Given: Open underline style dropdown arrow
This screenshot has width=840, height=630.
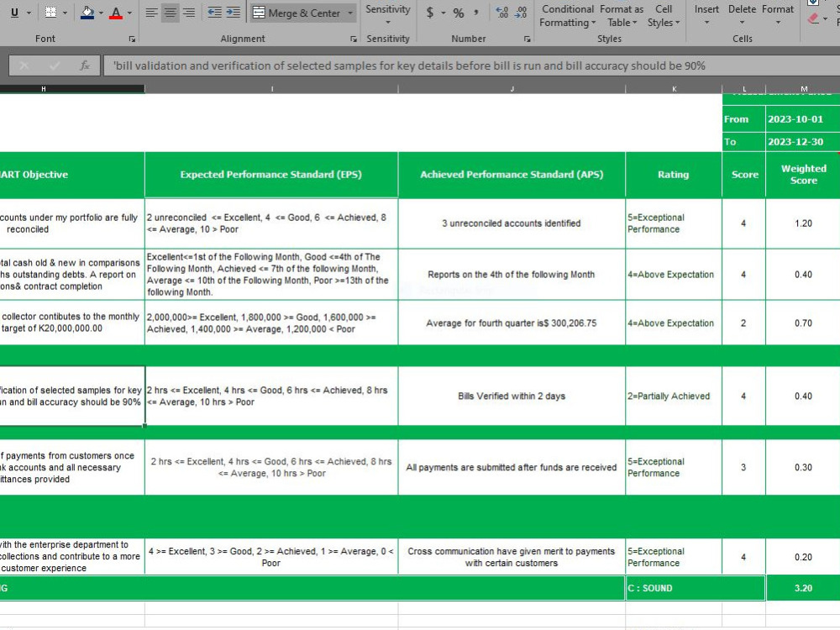Looking at the screenshot, I should (x=29, y=13).
